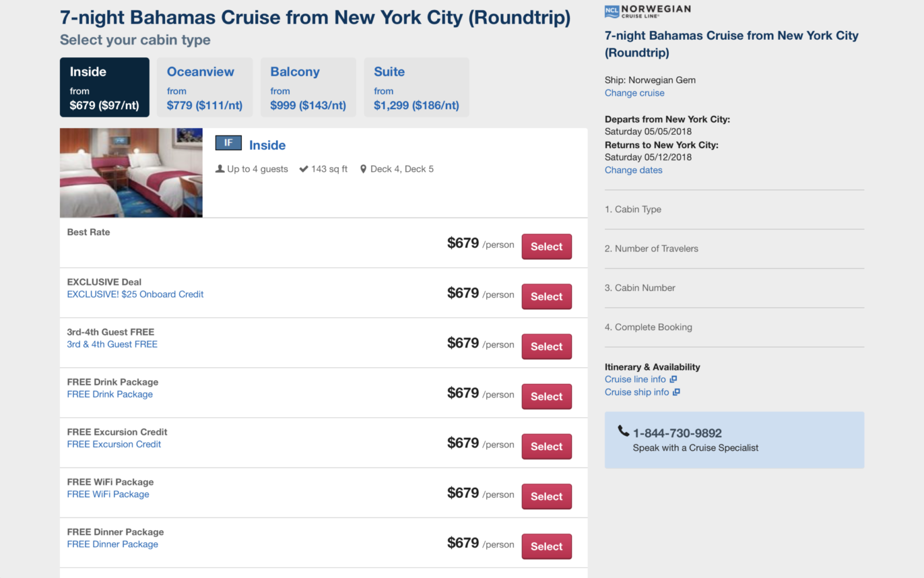
Task: Click the checkmark icon beside 143 sq ft
Action: click(304, 169)
